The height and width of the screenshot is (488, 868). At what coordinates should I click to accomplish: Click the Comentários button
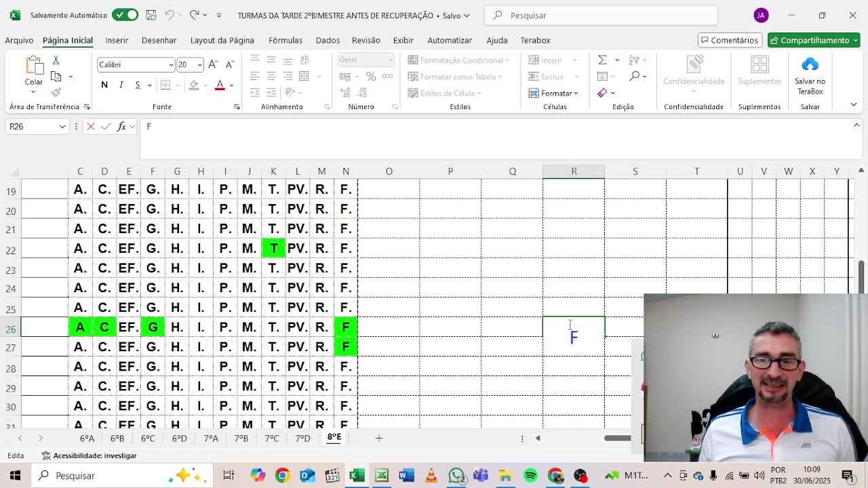pos(730,41)
